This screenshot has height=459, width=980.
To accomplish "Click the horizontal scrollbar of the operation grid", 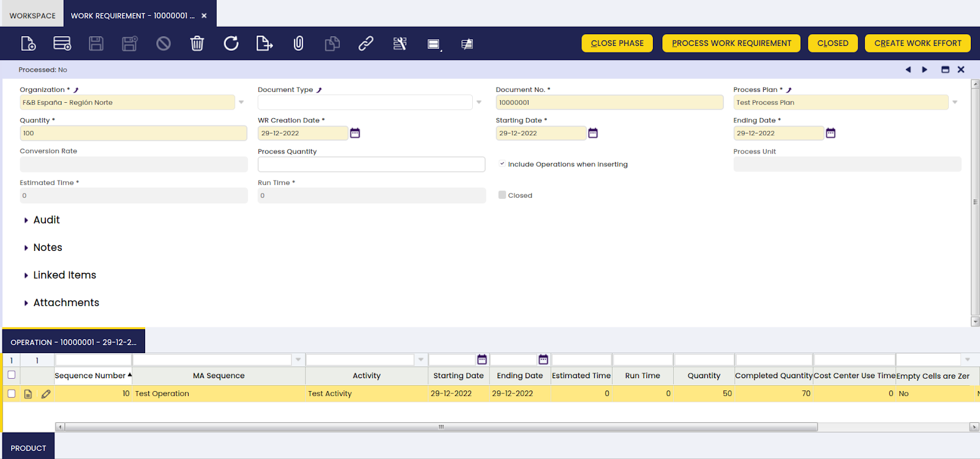I will [441, 427].
